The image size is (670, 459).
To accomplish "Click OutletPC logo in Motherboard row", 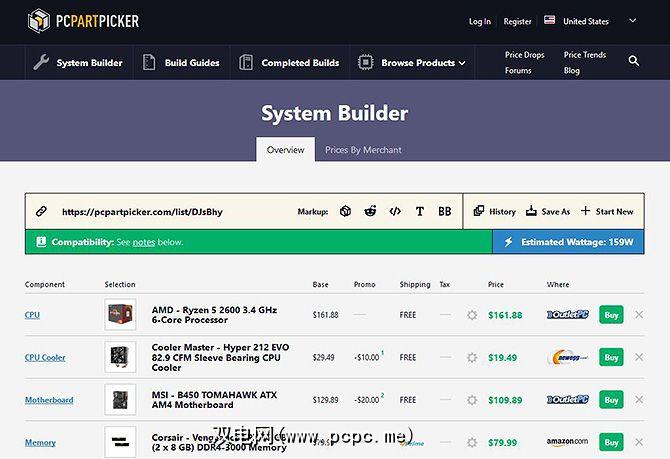I will pos(567,400).
